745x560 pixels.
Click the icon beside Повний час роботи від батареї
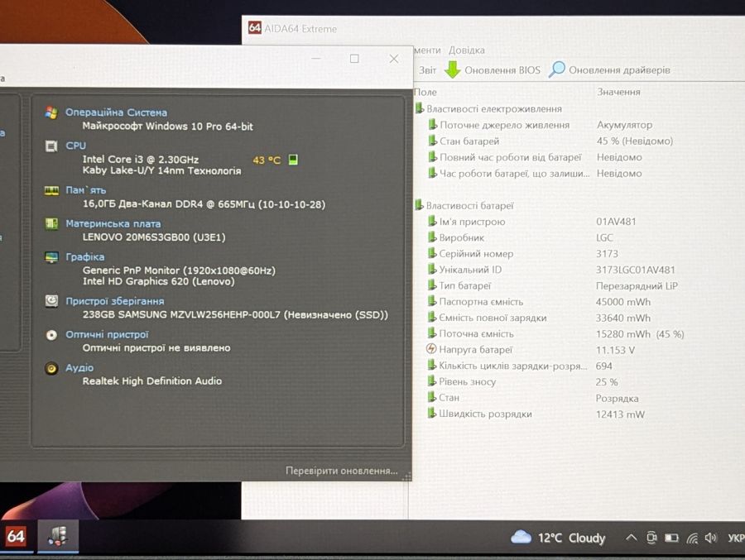coord(432,156)
